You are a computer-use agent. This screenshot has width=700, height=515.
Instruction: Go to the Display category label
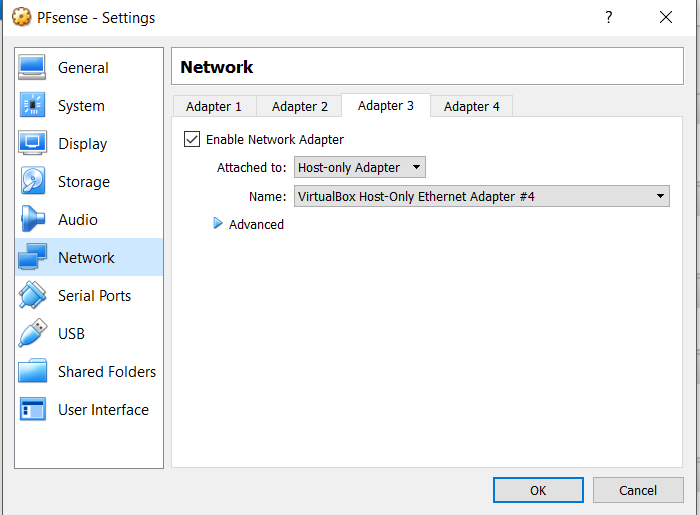pos(83,144)
